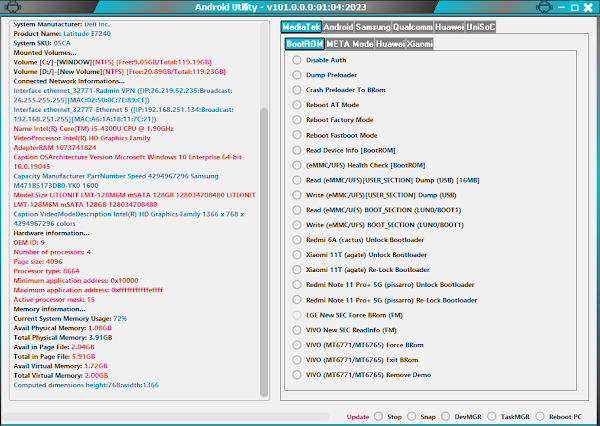Click 'Total Virtual Memory: 2.00GB' line

[x=61, y=375]
